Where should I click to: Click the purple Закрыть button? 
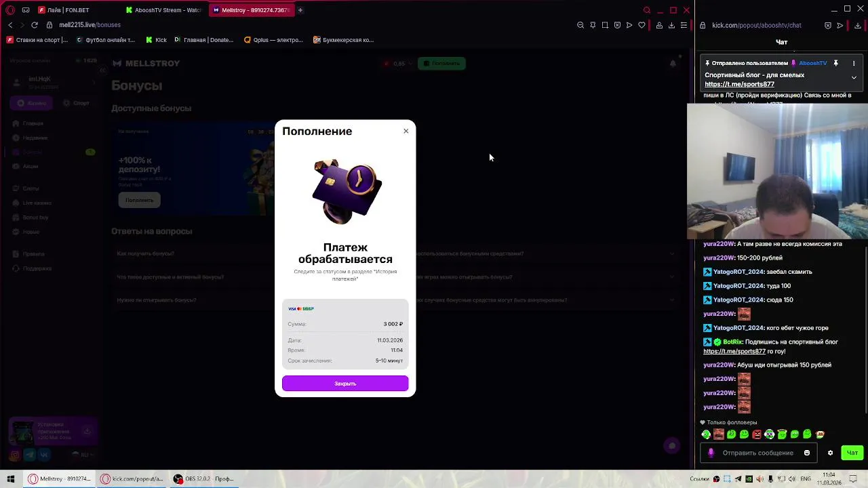(x=345, y=384)
